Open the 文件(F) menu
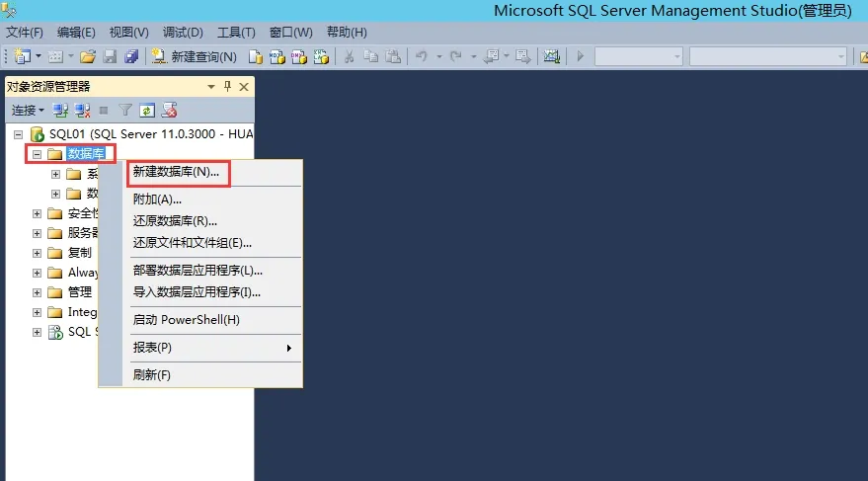The width and height of the screenshot is (868, 481). tap(25, 33)
